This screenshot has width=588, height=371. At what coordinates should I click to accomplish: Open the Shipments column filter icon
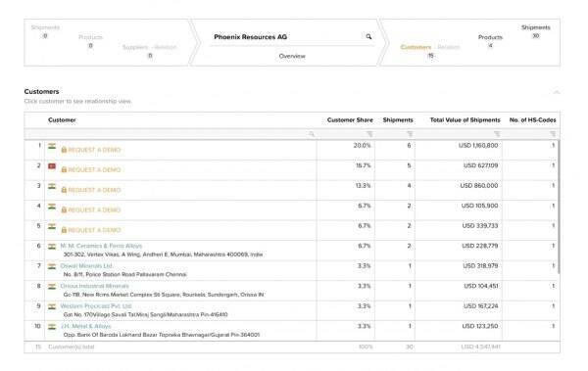point(410,134)
